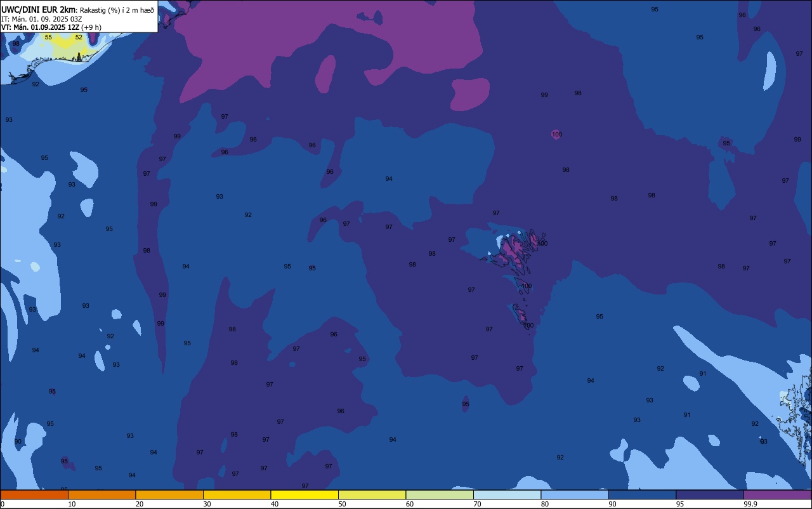Click the "VT: Mán. 01.09.2025 12Z" valid time
The width and height of the screenshot is (812, 509).
[x=40, y=27]
